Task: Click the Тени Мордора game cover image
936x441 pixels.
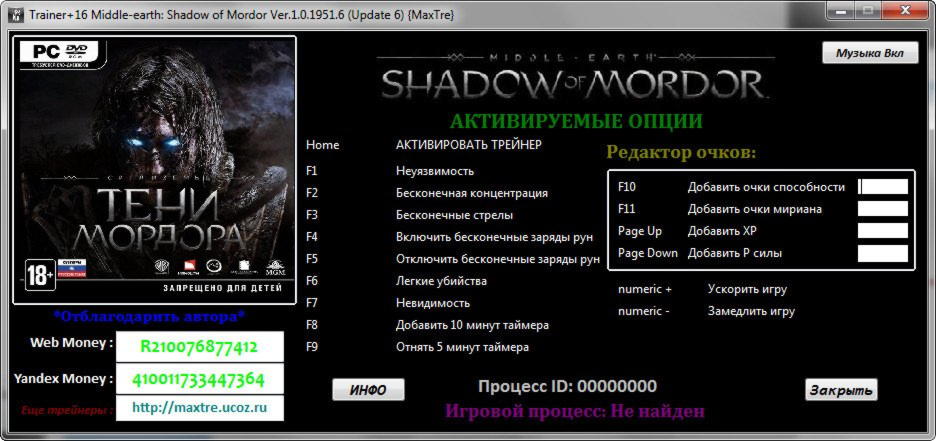Action: (155, 170)
